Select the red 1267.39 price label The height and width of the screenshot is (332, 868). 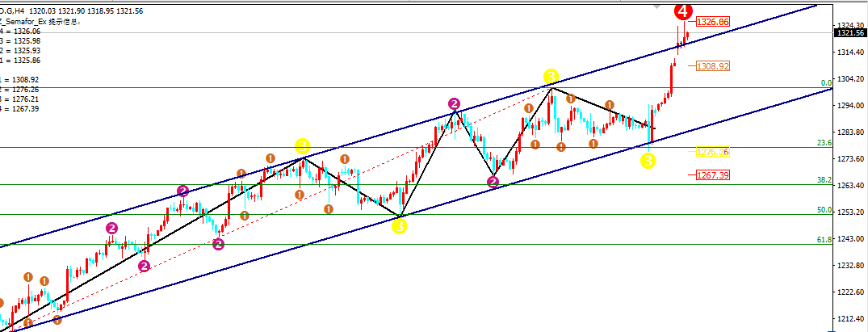tap(712, 175)
